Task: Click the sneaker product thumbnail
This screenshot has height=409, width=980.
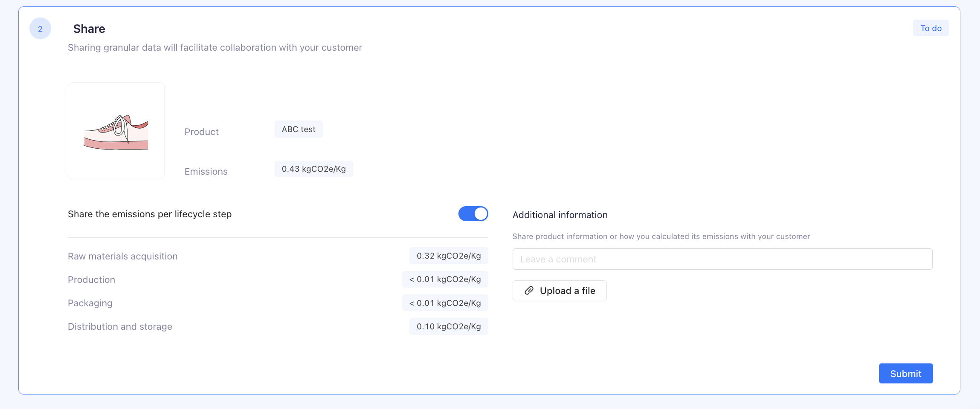Action: (116, 131)
